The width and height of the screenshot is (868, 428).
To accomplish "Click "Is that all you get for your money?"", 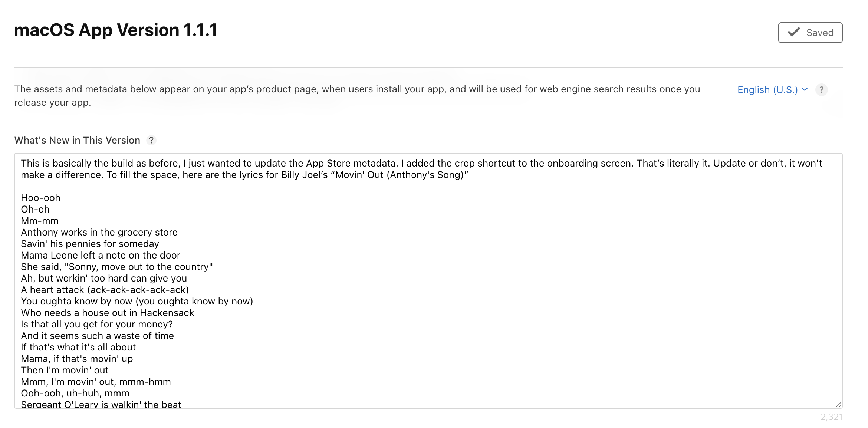I will tap(97, 324).
